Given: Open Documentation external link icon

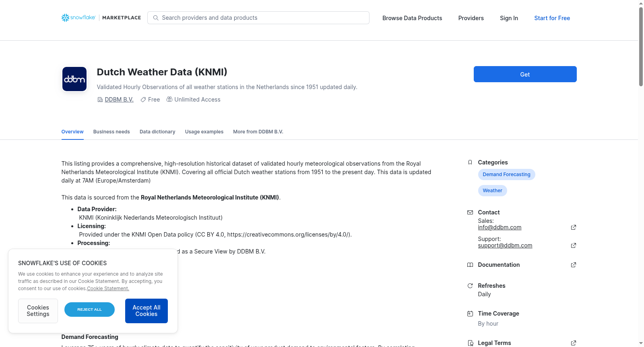Looking at the screenshot, I should [574, 265].
